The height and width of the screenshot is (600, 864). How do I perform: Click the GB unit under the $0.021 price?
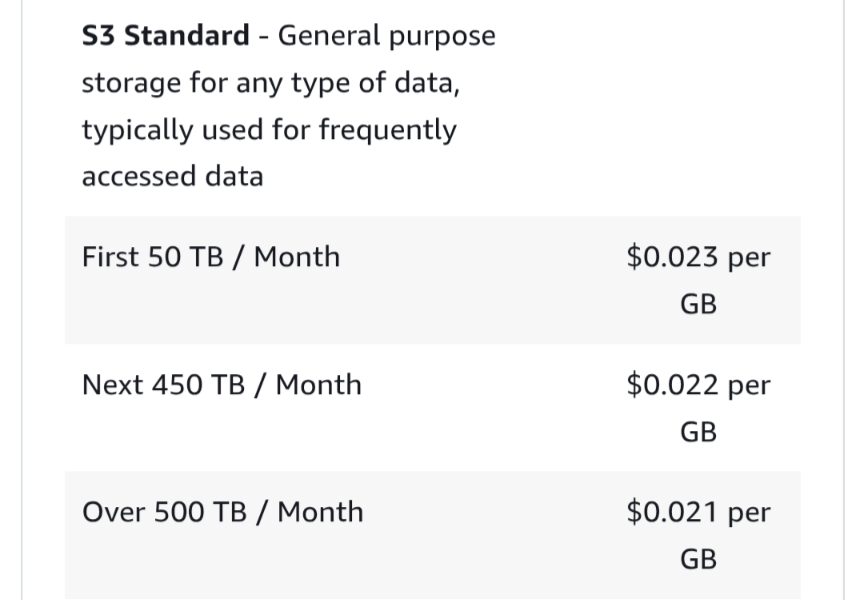point(698,559)
